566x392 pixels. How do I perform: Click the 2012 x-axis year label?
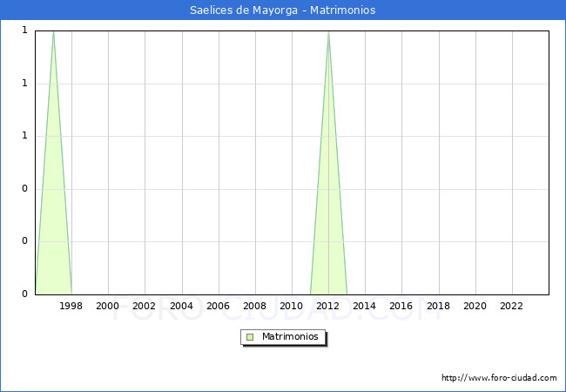pos(328,306)
